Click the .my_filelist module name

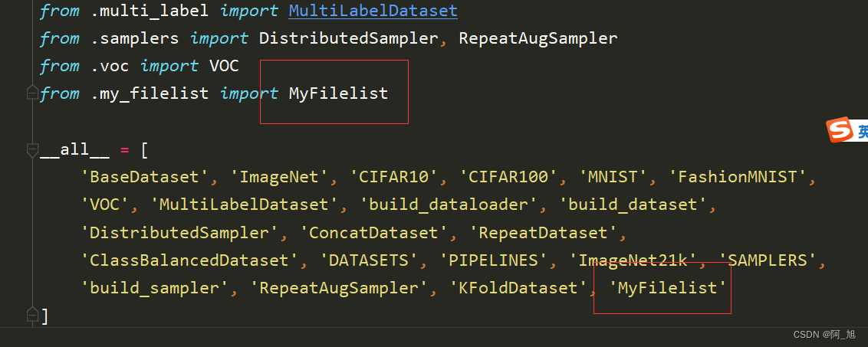(150, 93)
